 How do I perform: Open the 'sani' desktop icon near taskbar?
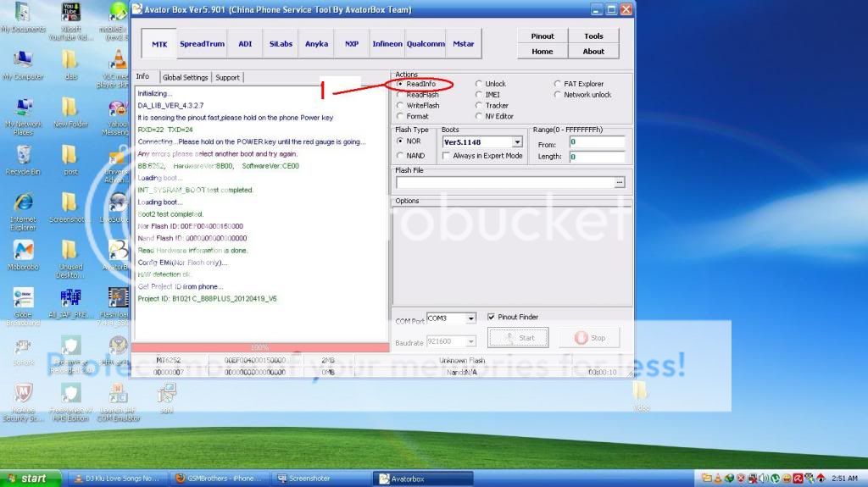point(166,399)
